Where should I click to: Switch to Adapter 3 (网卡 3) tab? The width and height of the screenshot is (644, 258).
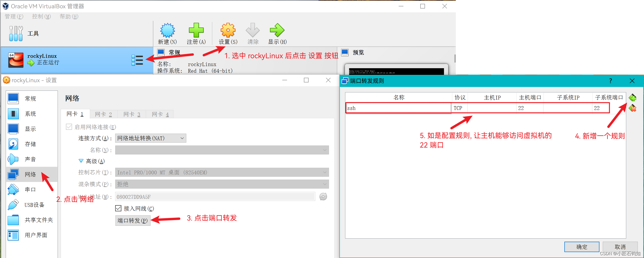point(132,114)
